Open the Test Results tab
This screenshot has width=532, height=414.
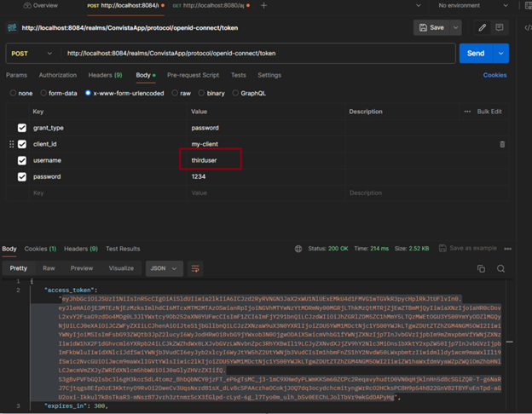tap(123, 249)
